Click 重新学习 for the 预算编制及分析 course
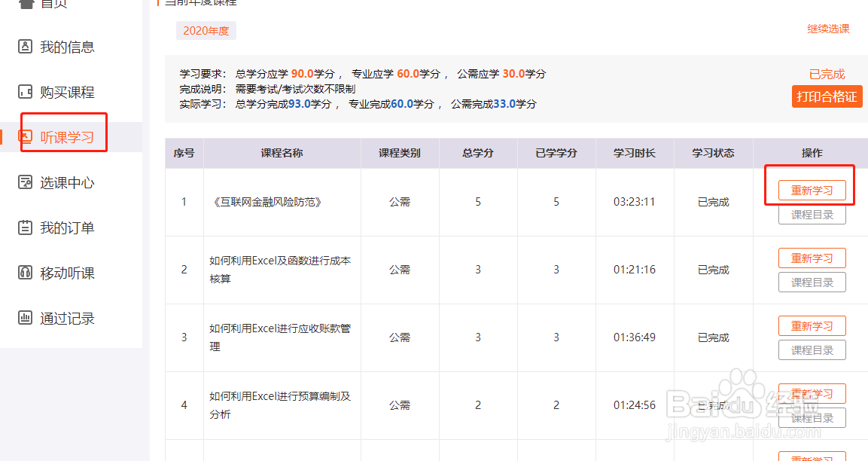Screen dimensions: 868x461 pyautogui.click(x=812, y=393)
